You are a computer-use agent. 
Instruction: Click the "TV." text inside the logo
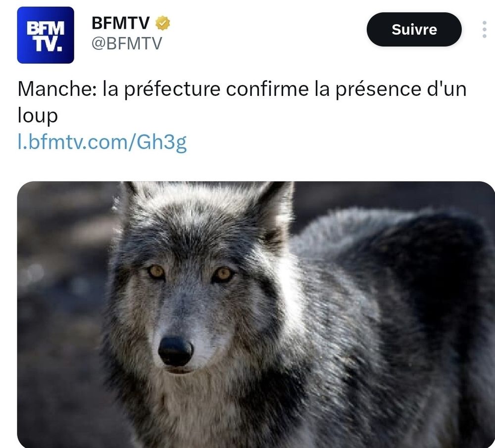(49, 45)
